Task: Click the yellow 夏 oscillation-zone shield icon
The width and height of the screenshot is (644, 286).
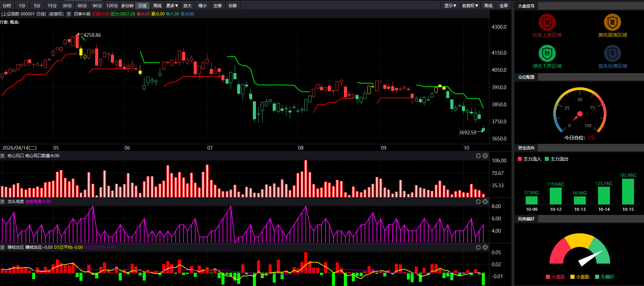Action: tap(612, 22)
